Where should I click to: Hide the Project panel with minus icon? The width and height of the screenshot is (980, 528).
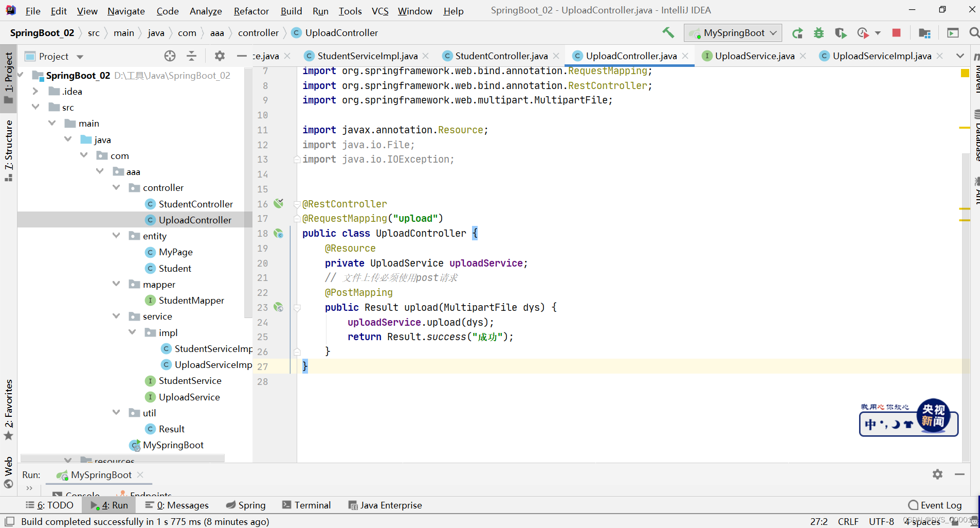(x=242, y=56)
